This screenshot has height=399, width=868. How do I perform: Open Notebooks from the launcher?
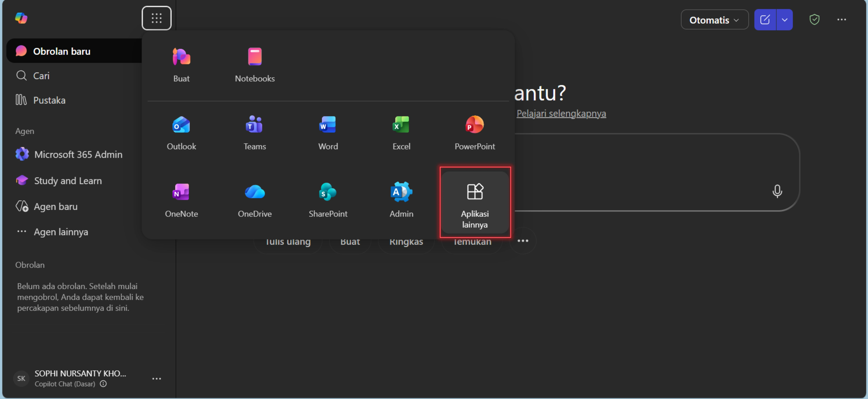pos(255,65)
